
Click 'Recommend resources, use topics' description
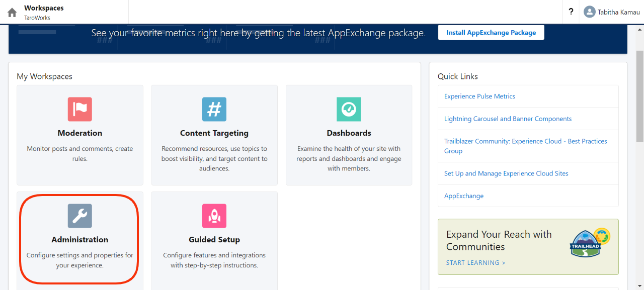click(214, 158)
